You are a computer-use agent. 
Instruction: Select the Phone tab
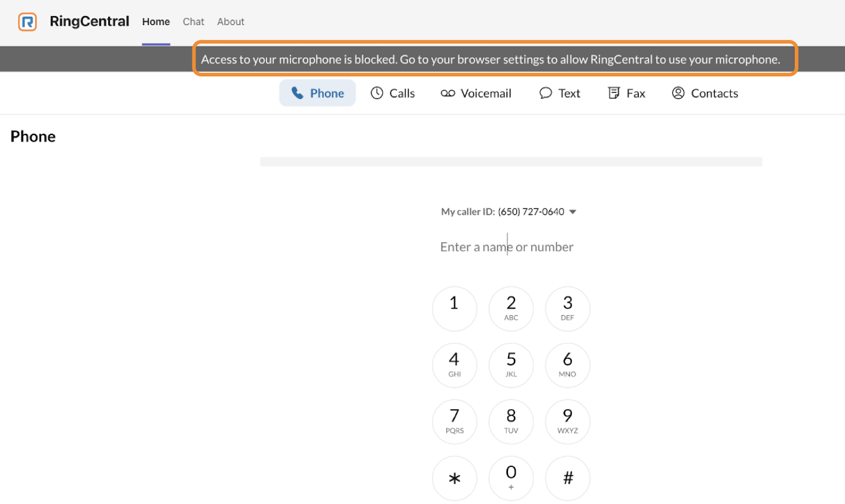point(317,93)
